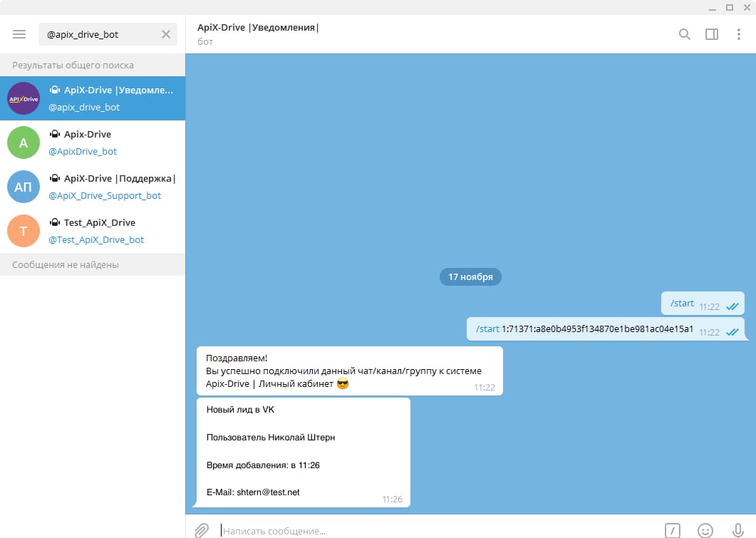Click the 'Сообщения не найдены' label
Viewport: 756px width, 538px height.
click(65, 264)
